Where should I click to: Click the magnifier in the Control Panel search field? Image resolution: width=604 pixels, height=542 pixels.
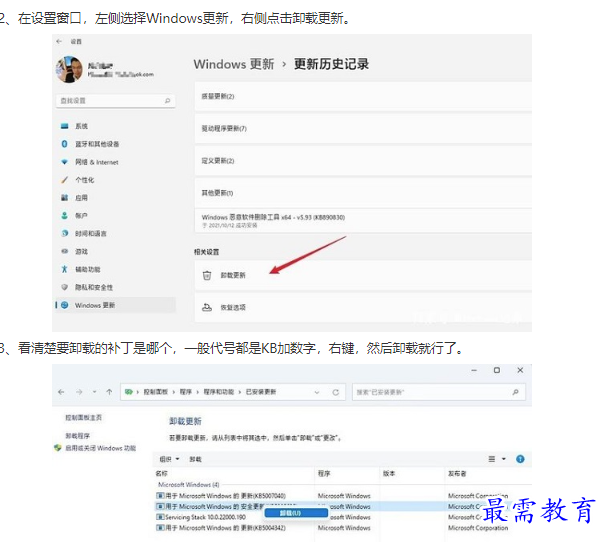click(x=515, y=392)
